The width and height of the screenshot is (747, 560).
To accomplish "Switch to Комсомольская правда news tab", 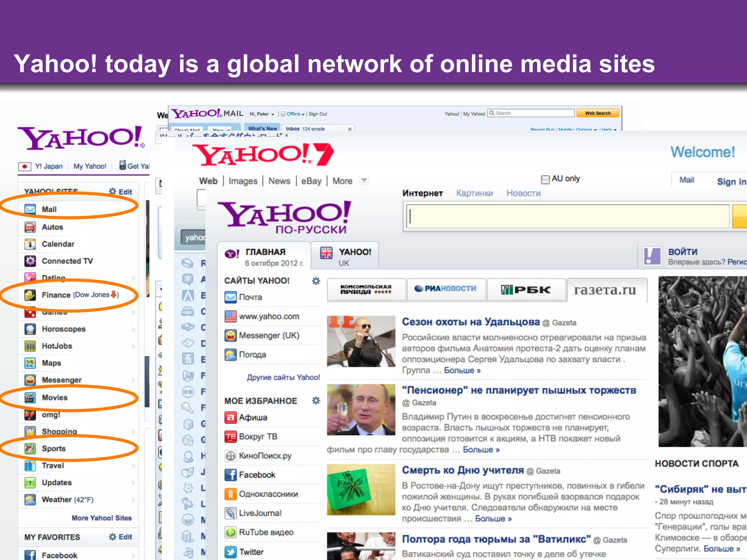I will point(366,289).
